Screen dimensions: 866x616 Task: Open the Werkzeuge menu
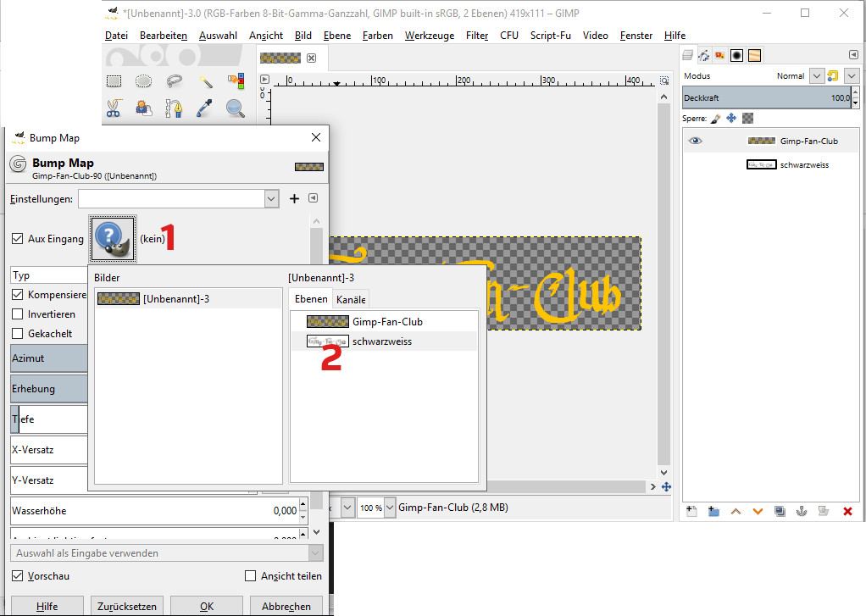430,36
